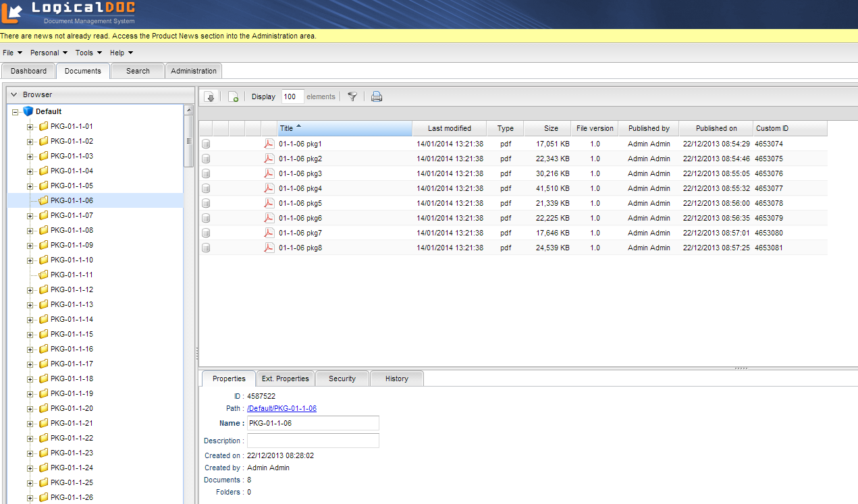Viewport: 858px width, 504px height.
Task: Click the LogicalDOC logo
Action: click(x=69, y=13)
